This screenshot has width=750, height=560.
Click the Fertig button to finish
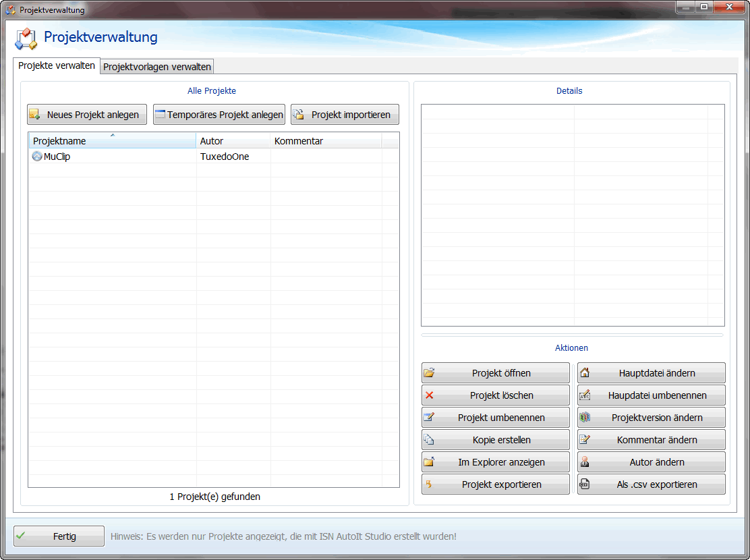[x=59, y=536]
